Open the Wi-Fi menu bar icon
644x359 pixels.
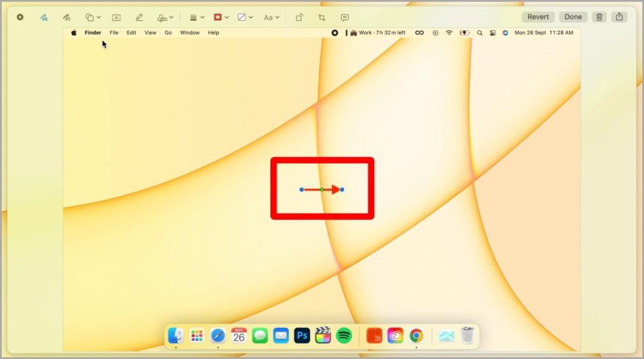pos(449,33)
